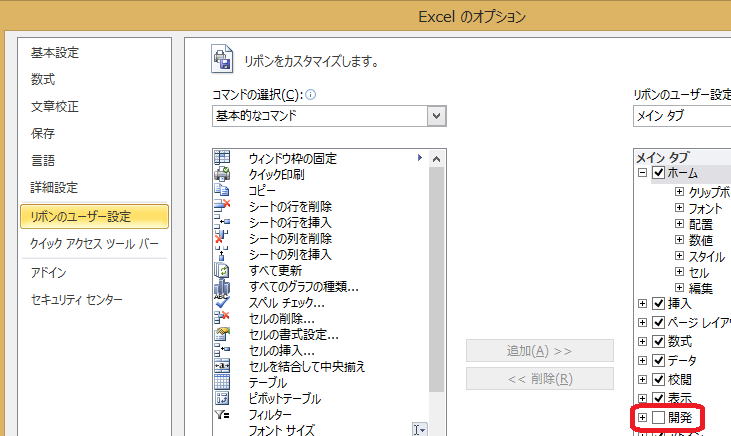731x436 pixels.
Task: Click the ピボットテーブル icon
Action: [222, 398]
